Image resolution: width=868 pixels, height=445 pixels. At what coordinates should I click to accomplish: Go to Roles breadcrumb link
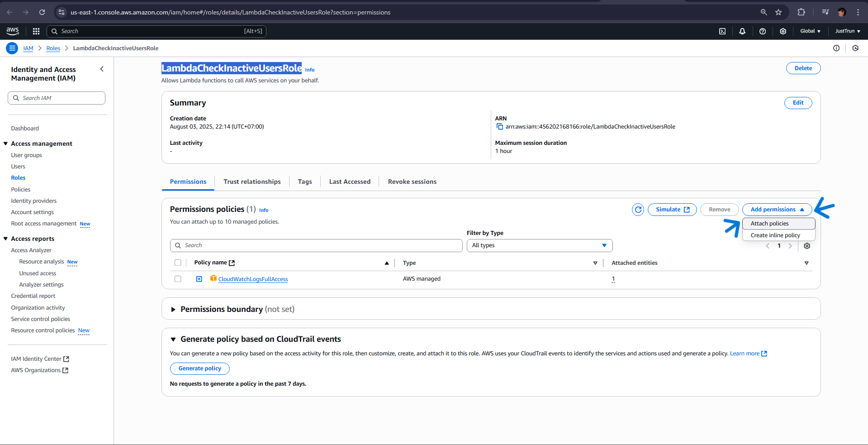53,48
